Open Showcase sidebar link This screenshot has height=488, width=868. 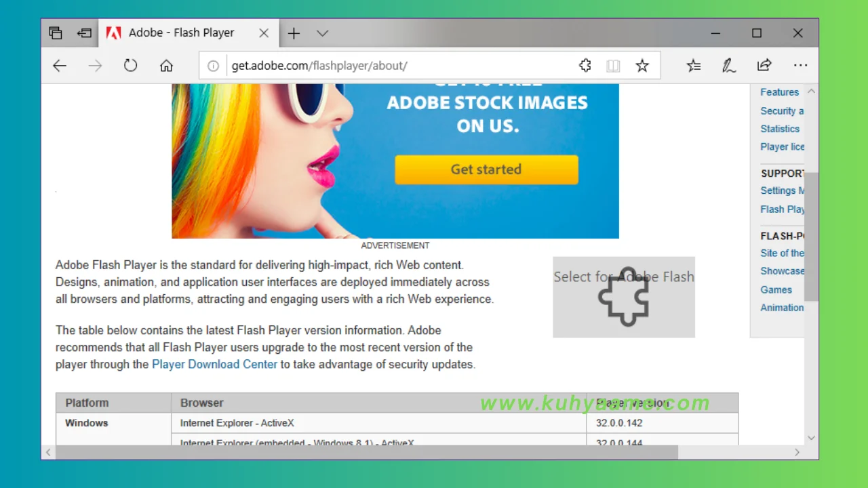tap(782, 270)
